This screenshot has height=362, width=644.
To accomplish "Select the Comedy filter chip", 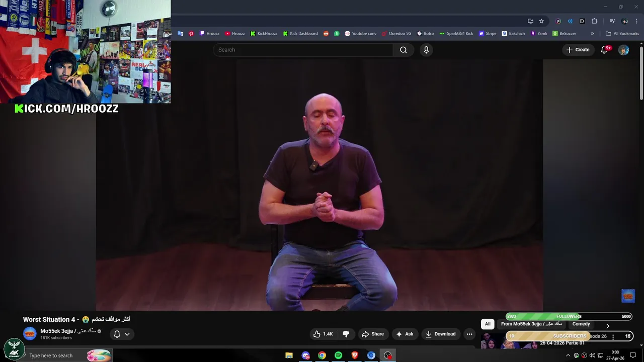I will [581, 324].
